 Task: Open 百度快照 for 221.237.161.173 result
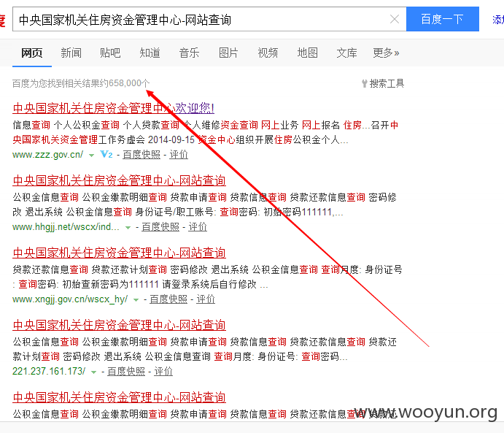point(126,372)
